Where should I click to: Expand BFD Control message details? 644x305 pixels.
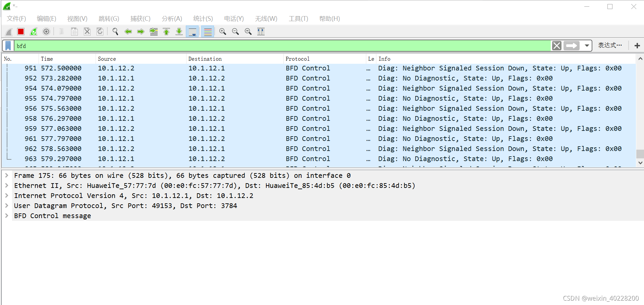[x=6, y=216]
